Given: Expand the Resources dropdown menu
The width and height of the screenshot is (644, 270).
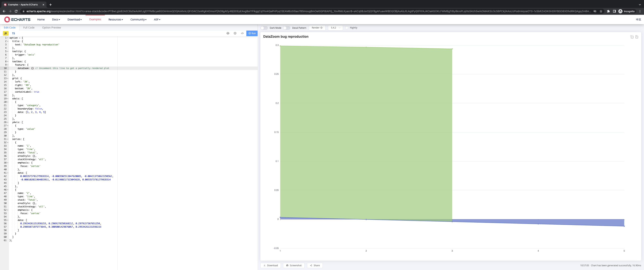Looking at the screenshot, I should pos(116,19).
